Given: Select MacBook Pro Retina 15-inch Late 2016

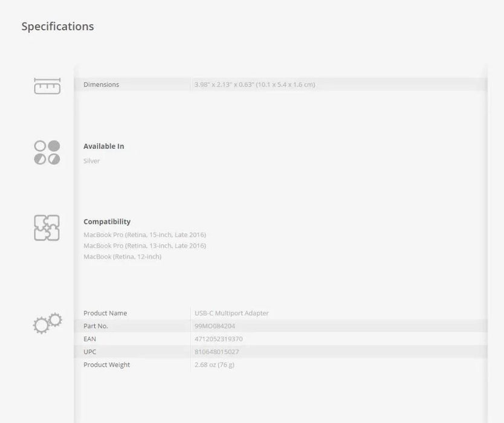Looking at the screenshot, I should pos(144,235).
